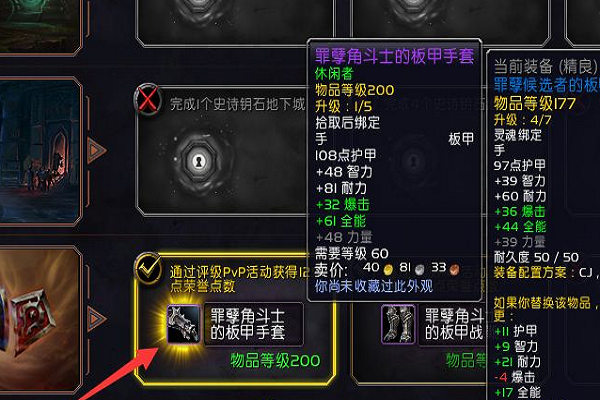Click the 罪孽角斗士的板甲手套 gauntlet icon
The image size is (600, 400).
coord(183,324)
